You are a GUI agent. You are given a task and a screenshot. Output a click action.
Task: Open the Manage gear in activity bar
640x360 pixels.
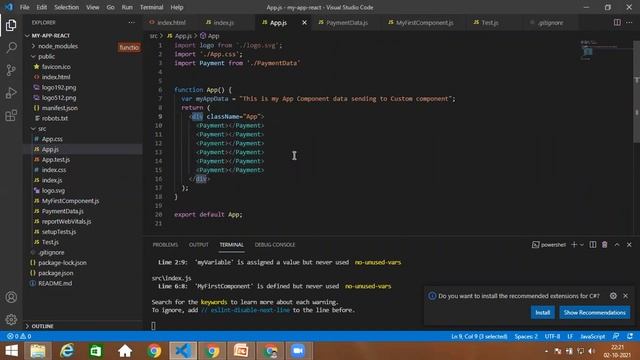tap(11, 319)
